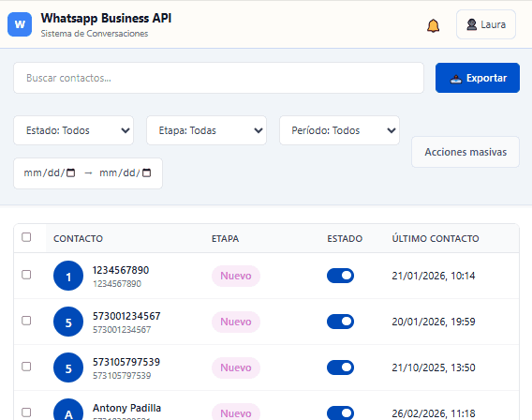Disable the Estado toggle for 1234567890
This screenshot has height=420, width=532.
click(340, 276)
